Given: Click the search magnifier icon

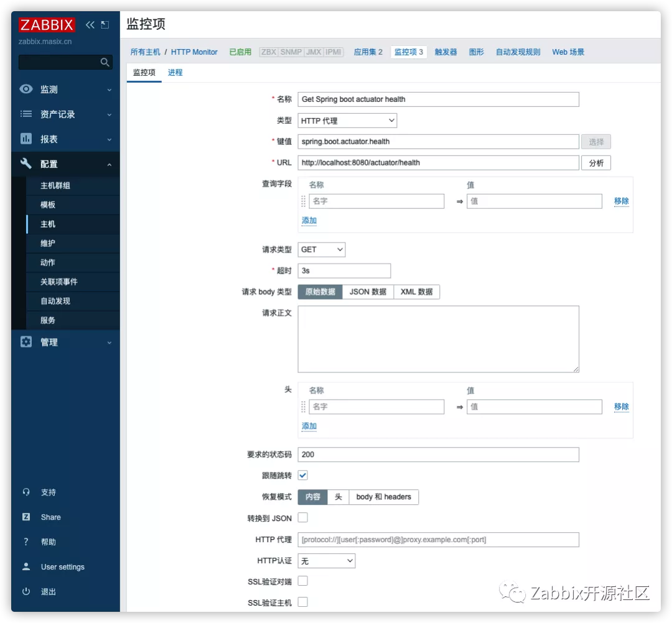Looking at the screenshot, I should tap(105, 62).
